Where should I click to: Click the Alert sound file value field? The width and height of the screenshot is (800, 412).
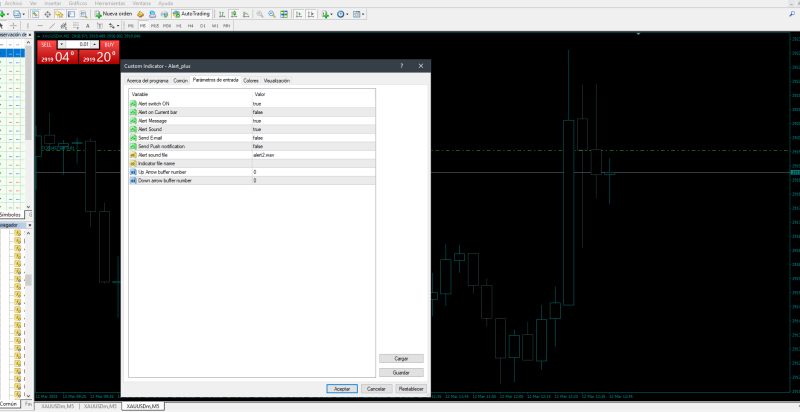pos(264,155)
